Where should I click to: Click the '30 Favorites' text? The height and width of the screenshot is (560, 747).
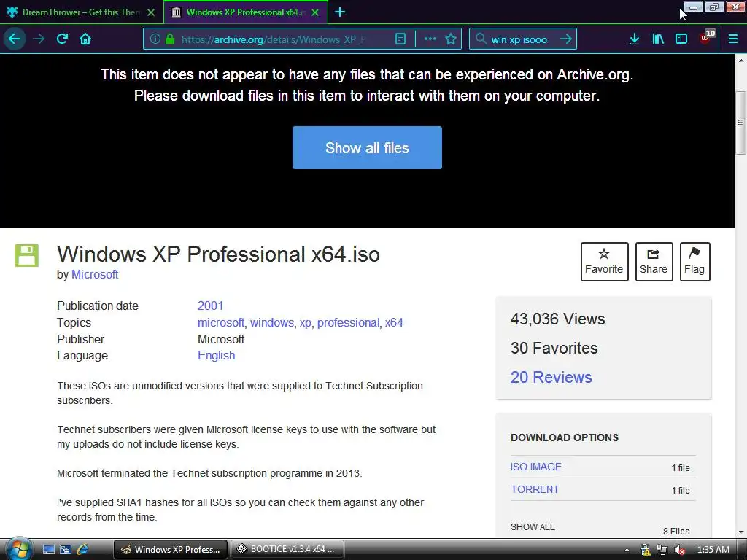coord(554,348)
